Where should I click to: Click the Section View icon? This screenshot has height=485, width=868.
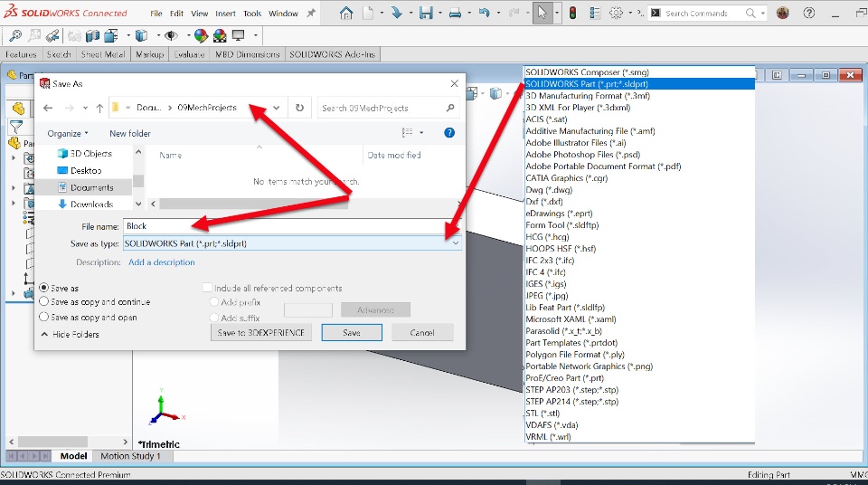click(92, 36)
